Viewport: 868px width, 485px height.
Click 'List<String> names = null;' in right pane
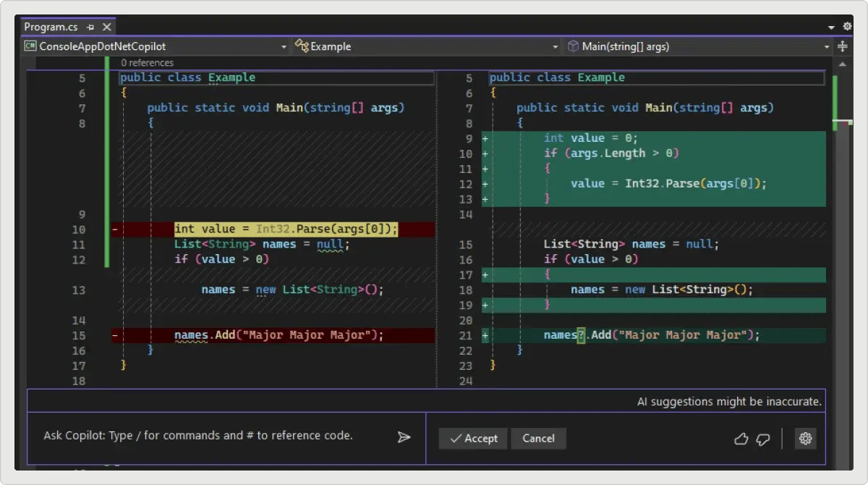tap(631, 245)
